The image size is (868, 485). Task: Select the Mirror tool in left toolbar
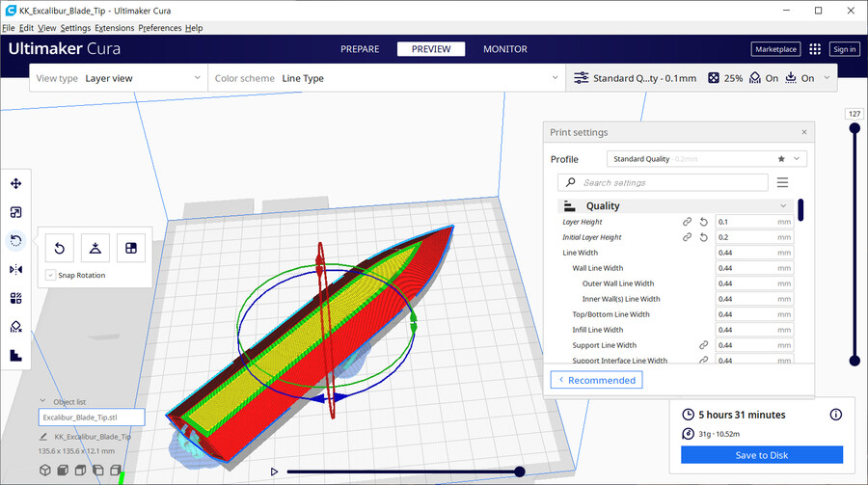[15, 269]
